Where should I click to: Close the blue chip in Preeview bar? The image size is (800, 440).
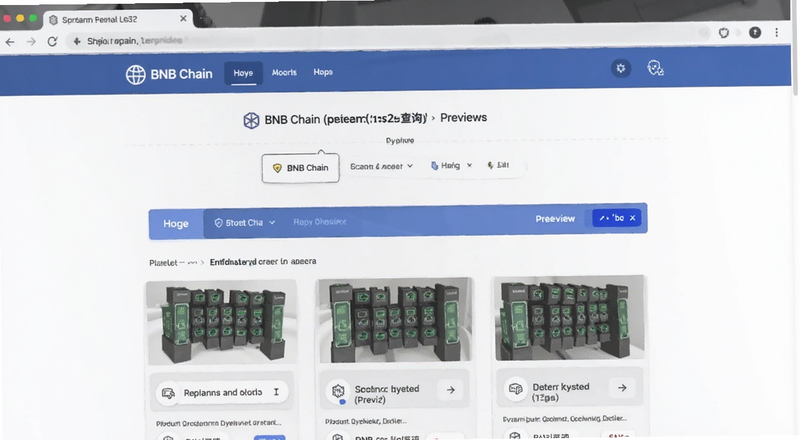[633, 218]
